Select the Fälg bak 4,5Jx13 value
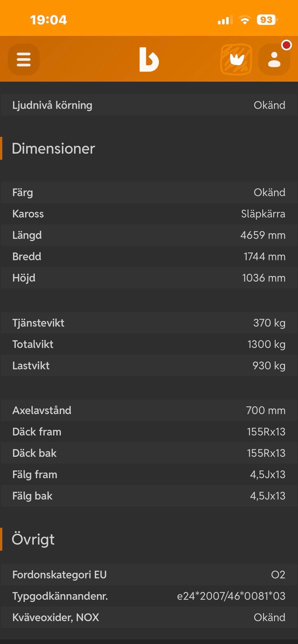 (267, 496)
